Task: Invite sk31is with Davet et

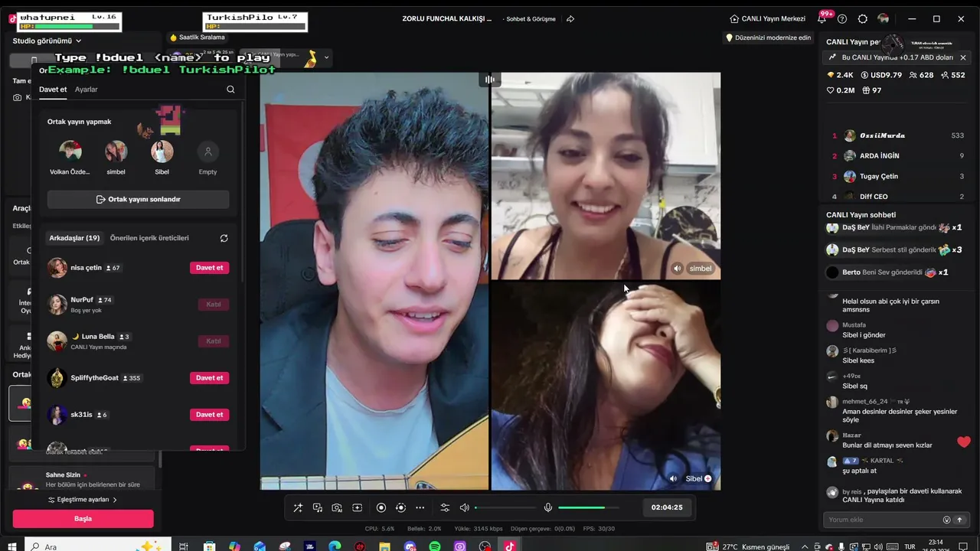Action: coord(210,415)
